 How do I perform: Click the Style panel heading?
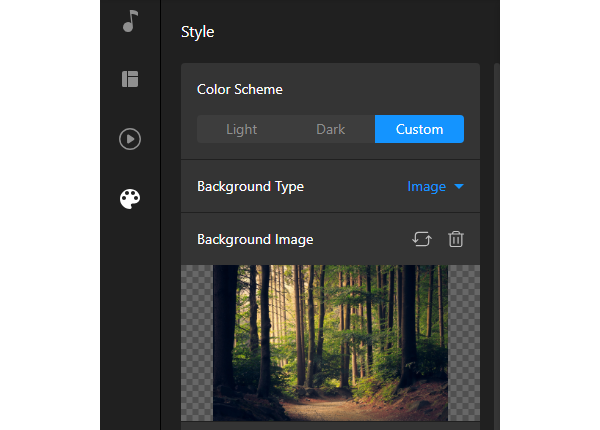197,32
